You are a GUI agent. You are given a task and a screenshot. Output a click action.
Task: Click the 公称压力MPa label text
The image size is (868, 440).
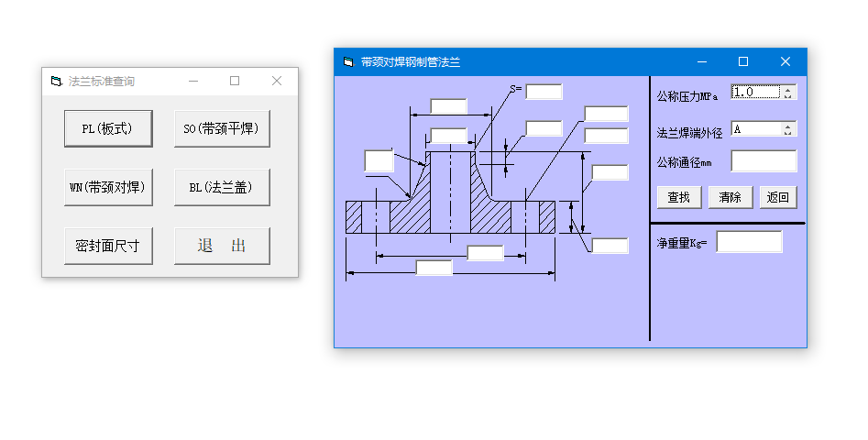[687, 96]
